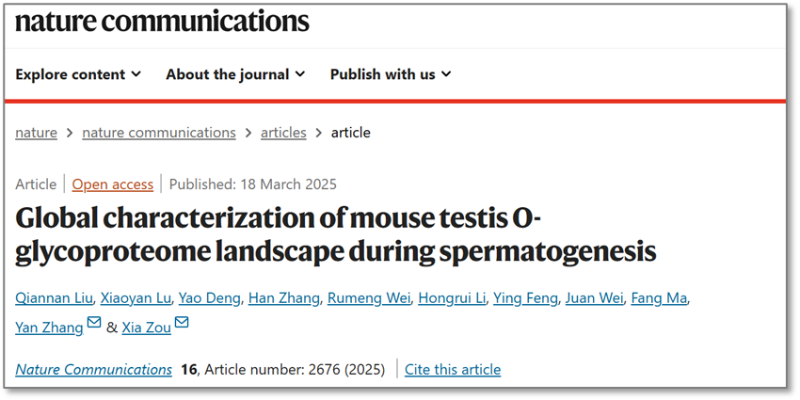Click author Rumeng Wei
This screenshot has width=800, height=400.
click(x=369, y=298)
